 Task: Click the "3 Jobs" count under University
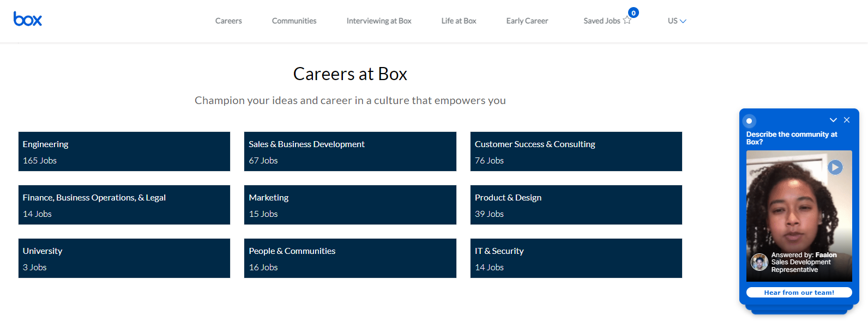[x=35, y=268]
